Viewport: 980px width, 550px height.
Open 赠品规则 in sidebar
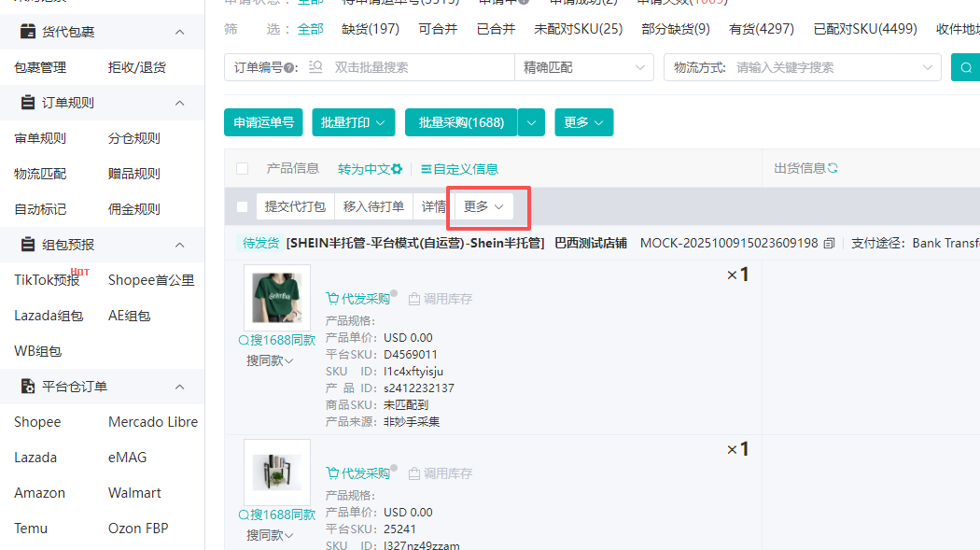(x=133, y=174)
